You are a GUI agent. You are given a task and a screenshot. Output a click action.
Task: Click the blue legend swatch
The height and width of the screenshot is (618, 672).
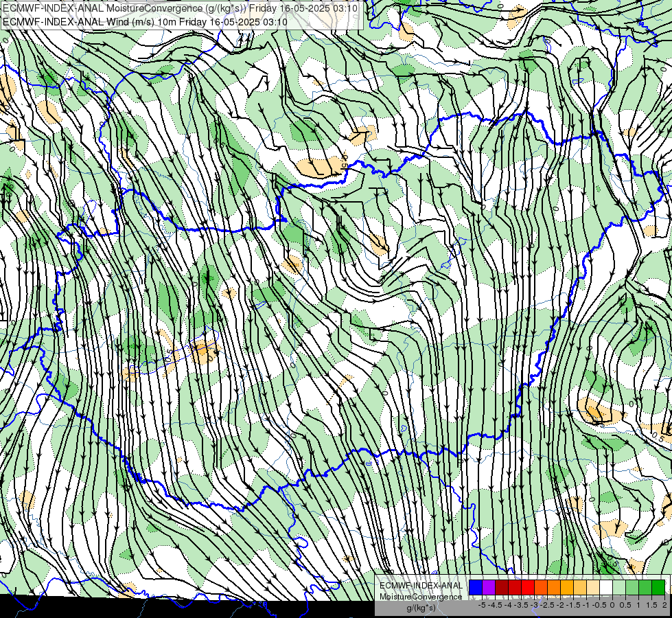476,587
